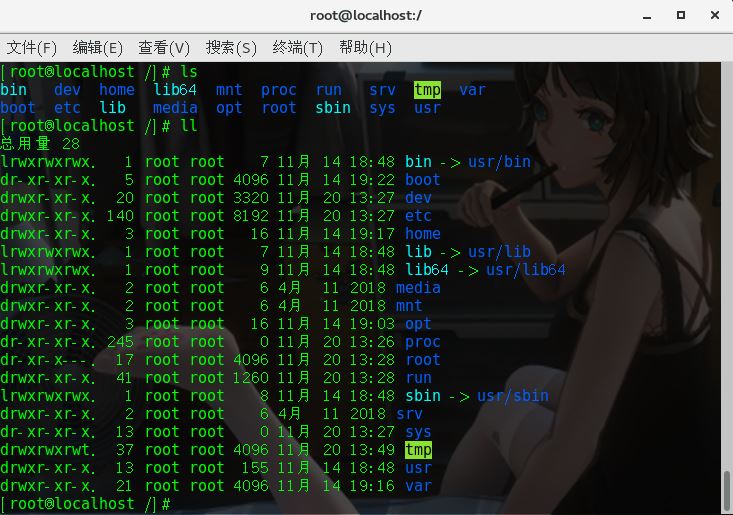This screenshot has width=733, height=515.
Task: Click 'usr/bin' symlink target text
Action: (499, 162)
